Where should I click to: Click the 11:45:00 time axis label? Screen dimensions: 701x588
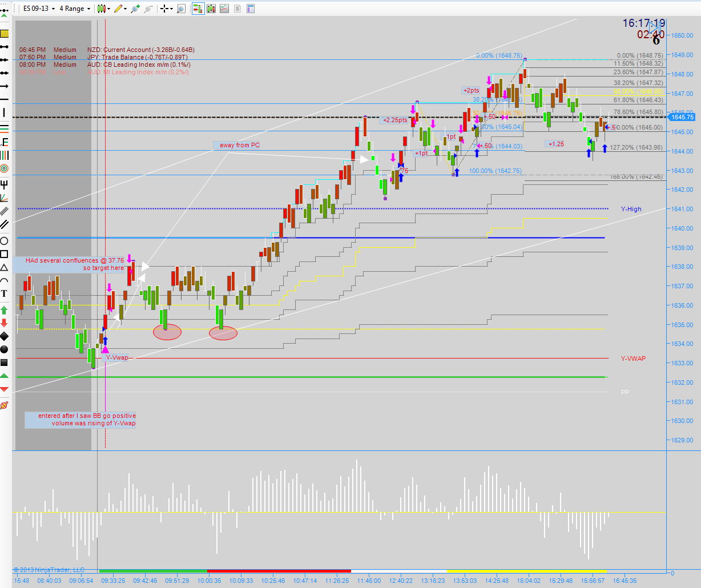369,581
